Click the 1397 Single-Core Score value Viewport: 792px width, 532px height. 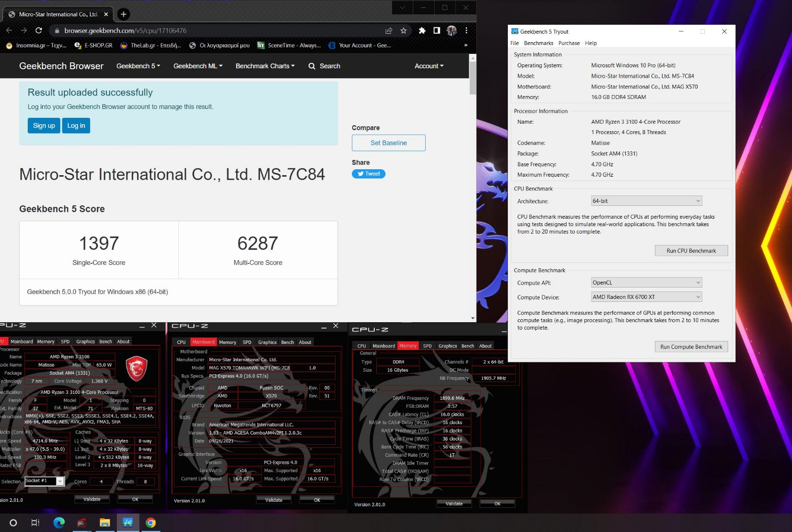point(99,243)
